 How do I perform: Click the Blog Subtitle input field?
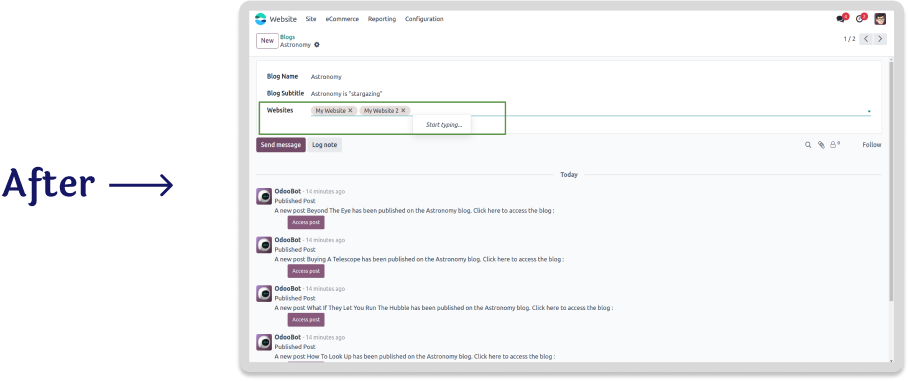[591, 93]
